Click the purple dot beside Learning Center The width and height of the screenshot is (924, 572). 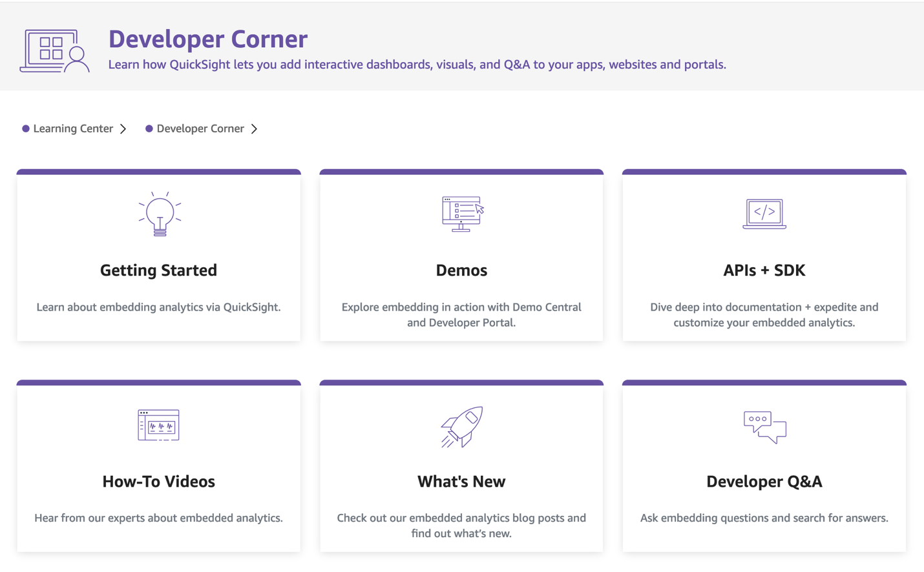26,128
